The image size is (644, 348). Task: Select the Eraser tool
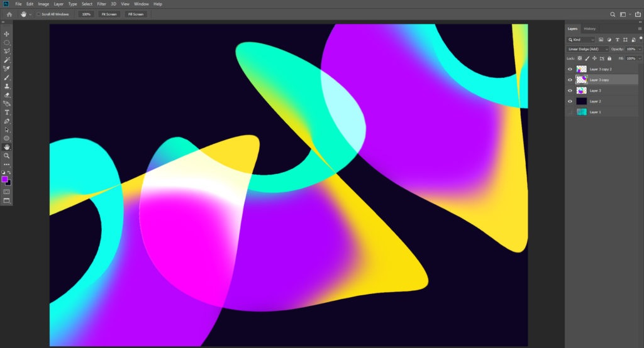click(x=6, y=95)
